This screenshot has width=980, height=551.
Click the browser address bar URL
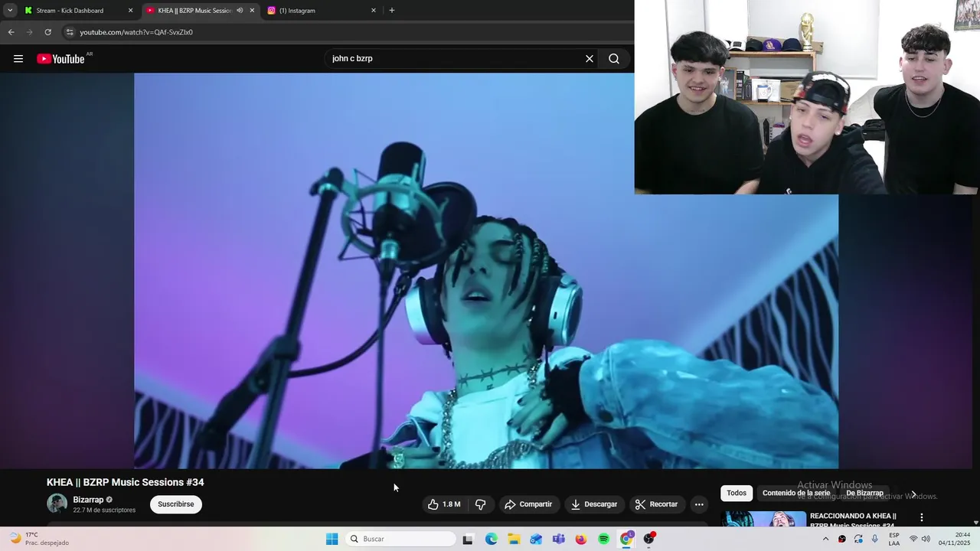pos(136,32)
